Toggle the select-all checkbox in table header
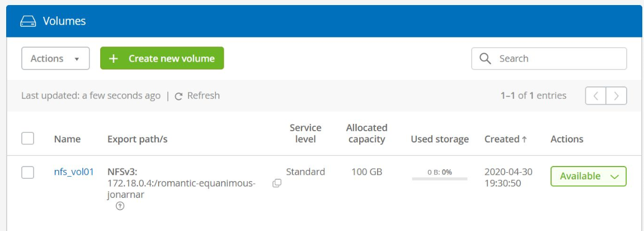 point(27,138)
